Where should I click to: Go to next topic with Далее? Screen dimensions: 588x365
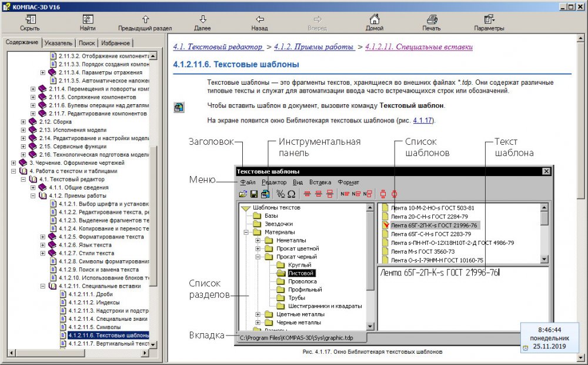click(x=202, y=22)
